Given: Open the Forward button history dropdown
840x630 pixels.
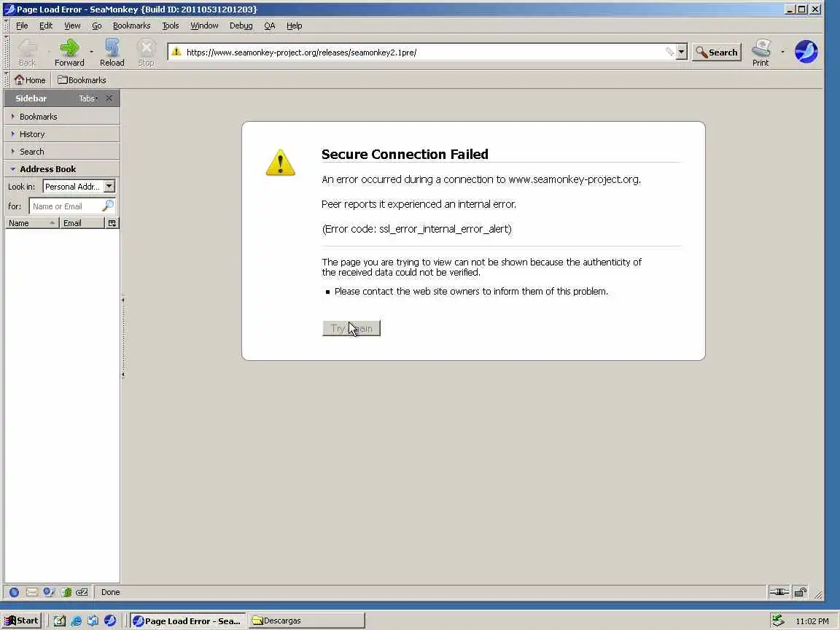Looking at the screenshot, I should pyautogui.click(x=92, y=52).
